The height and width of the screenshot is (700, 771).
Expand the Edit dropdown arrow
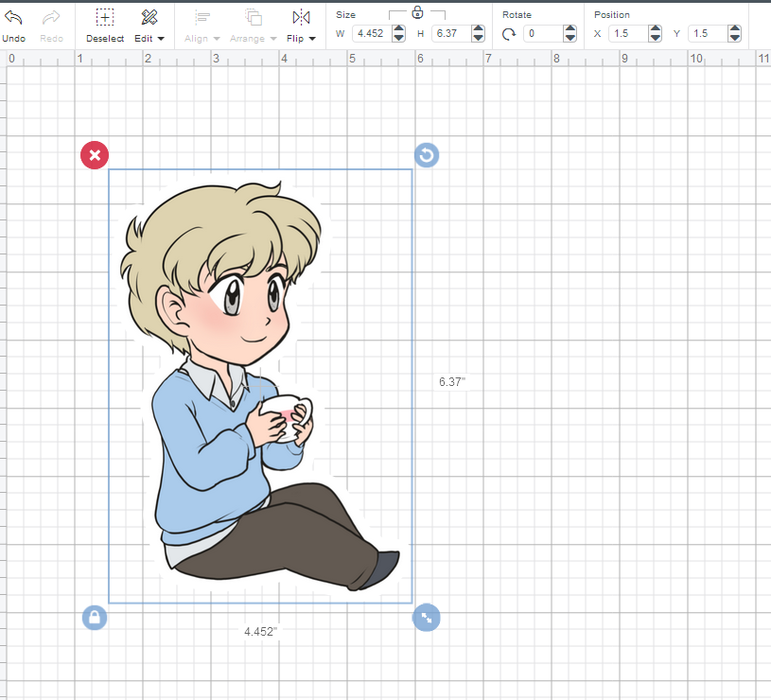pos(161,39)
